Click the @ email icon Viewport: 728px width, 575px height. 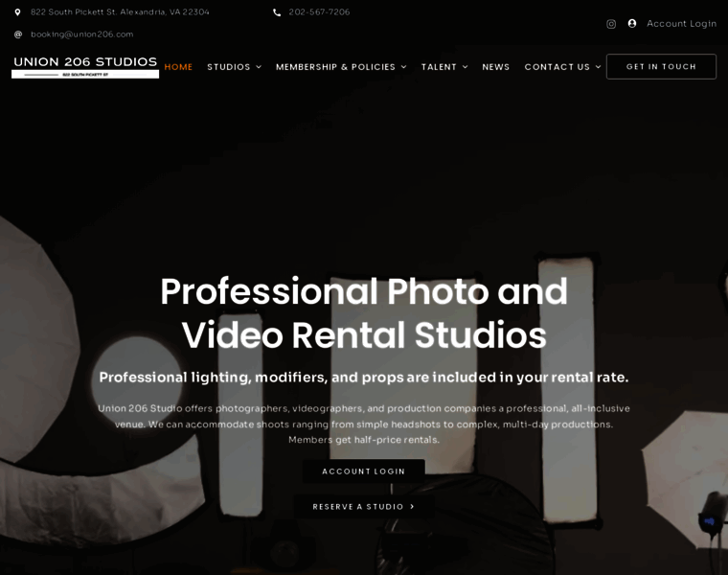[18, 34]
